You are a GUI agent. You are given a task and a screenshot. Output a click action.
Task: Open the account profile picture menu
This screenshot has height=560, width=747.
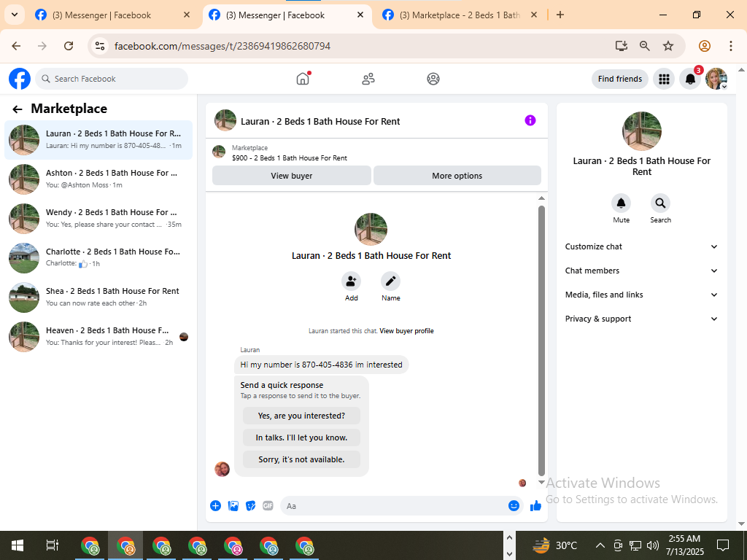coord(716,79)
